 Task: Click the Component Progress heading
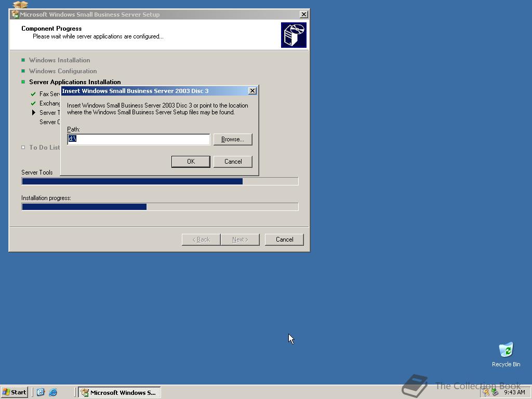click(51, 29)
